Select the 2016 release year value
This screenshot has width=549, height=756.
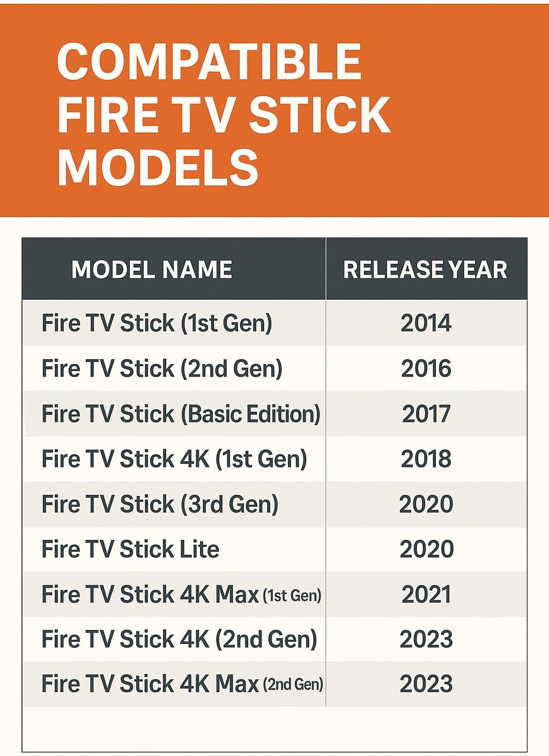tap(426, 369)
